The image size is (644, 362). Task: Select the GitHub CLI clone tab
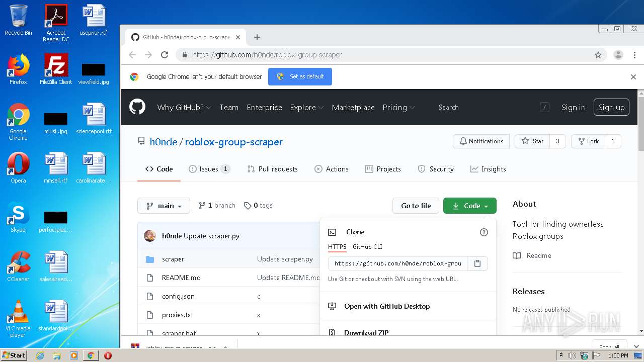[x=367, y=247]
